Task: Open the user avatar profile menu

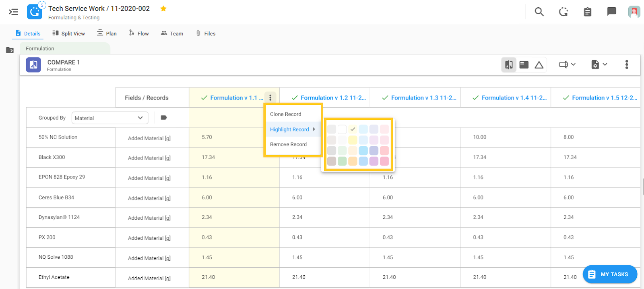Action: pos(634,12)
